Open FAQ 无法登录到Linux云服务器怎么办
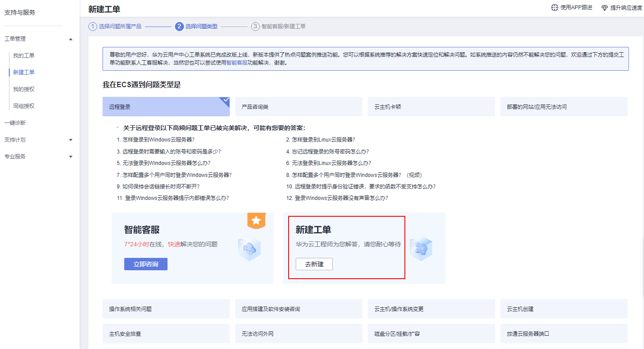 [x=328, y=163]
